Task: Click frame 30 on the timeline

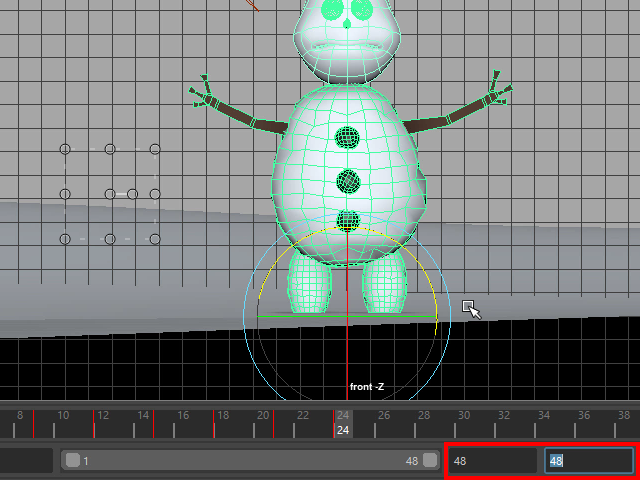Action: [463, 421]
